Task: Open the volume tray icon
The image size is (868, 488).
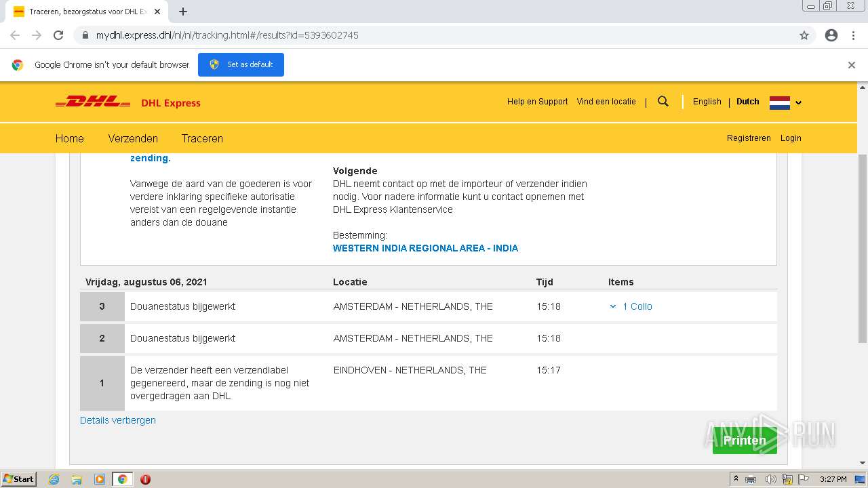Action: tap(770, 479)
